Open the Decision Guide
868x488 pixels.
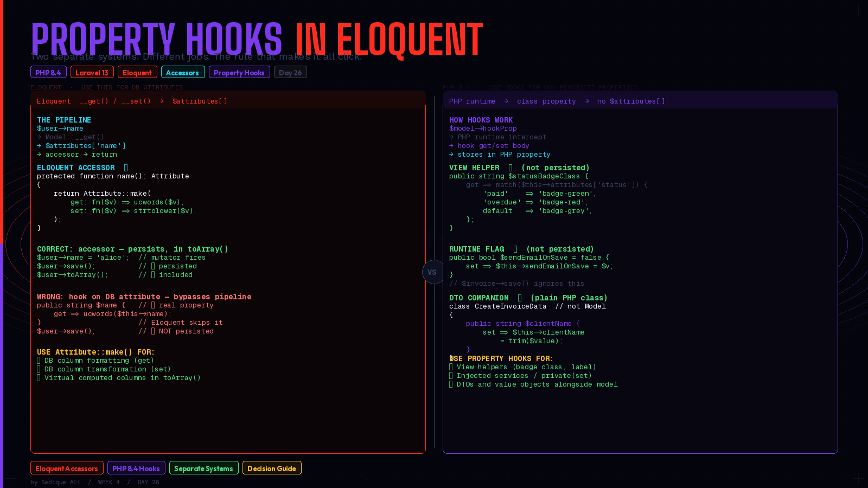[272, 467]
